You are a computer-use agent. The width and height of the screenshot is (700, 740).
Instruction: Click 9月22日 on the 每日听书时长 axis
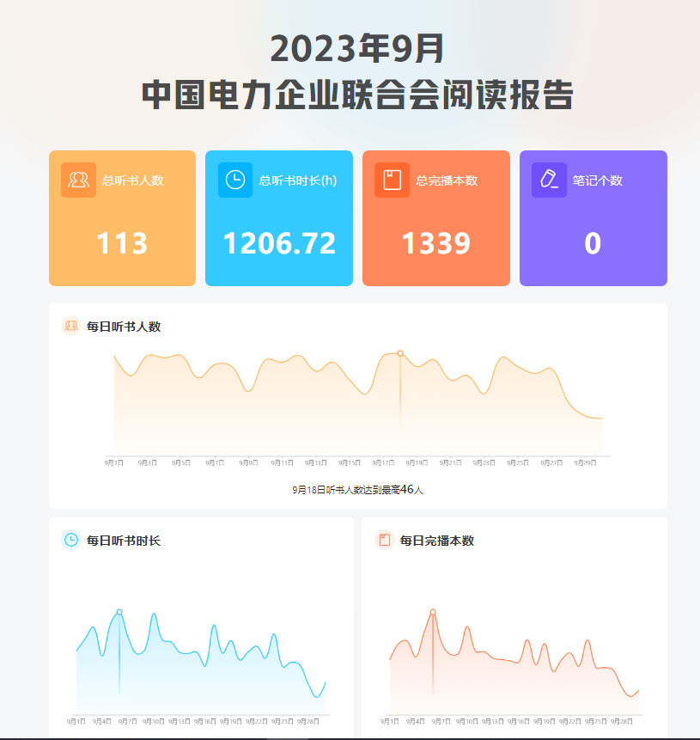coord(257,722)
